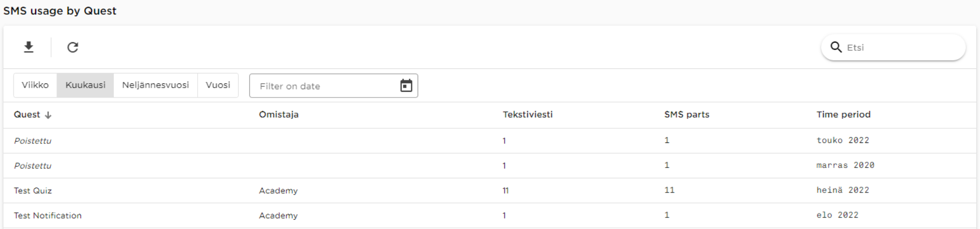The height and width of the screenshot is (229, 980).
Task: Download the SMS usage table
Action: (29, 47)
